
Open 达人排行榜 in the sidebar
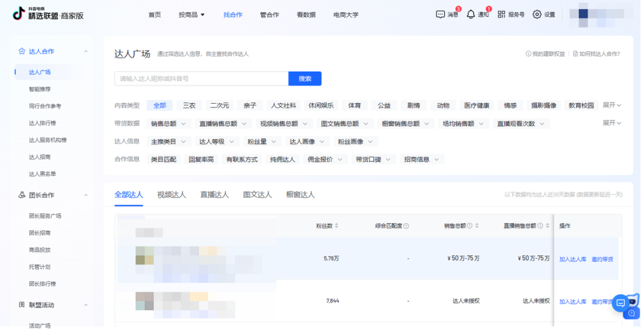pyautogui.click(x=42, y=123)
